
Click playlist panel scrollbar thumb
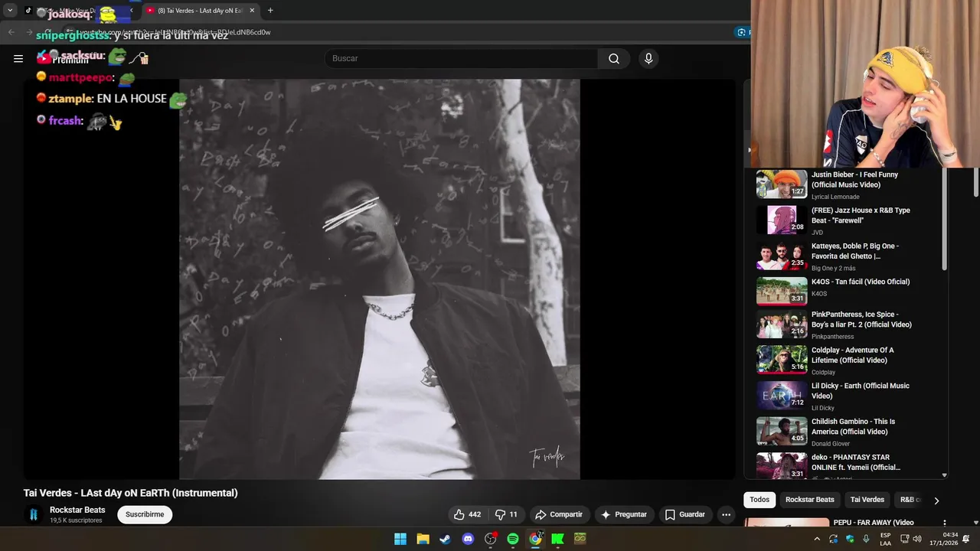click(x=944, y=220)
